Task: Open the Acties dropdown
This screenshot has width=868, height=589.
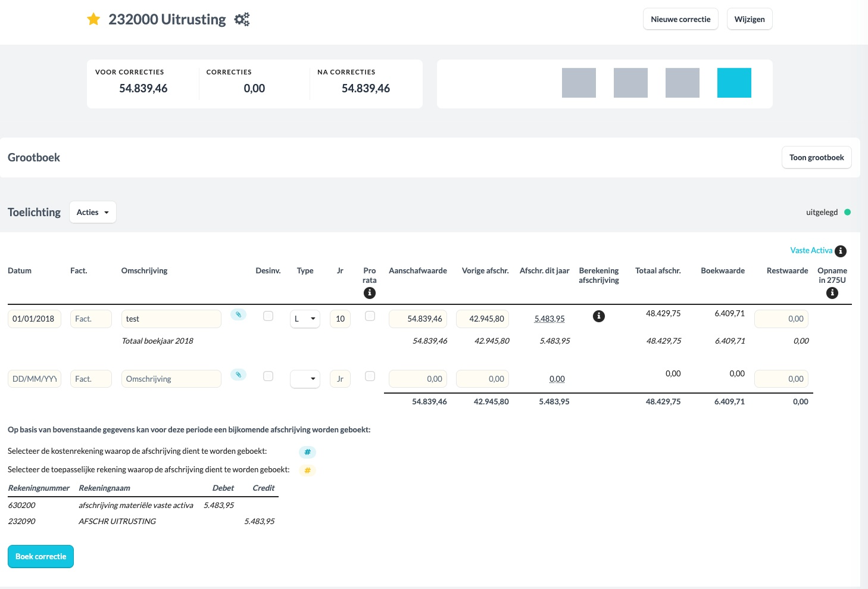Action: point(93,212)
